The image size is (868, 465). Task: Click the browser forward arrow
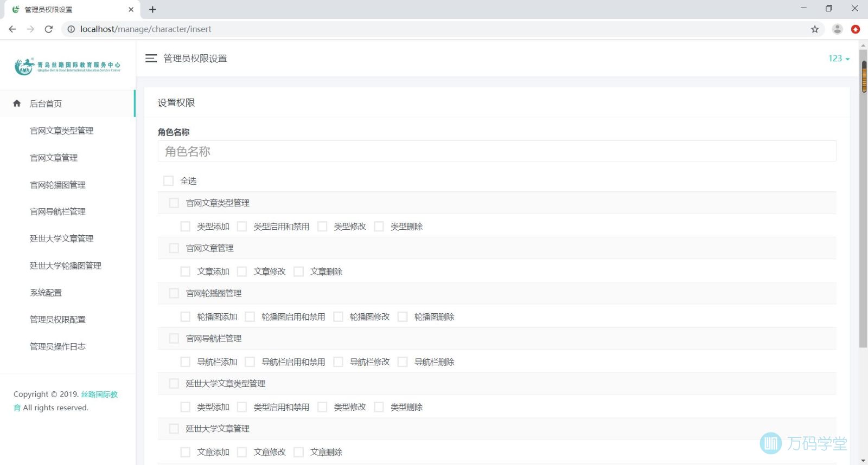(x=30, y=29)
